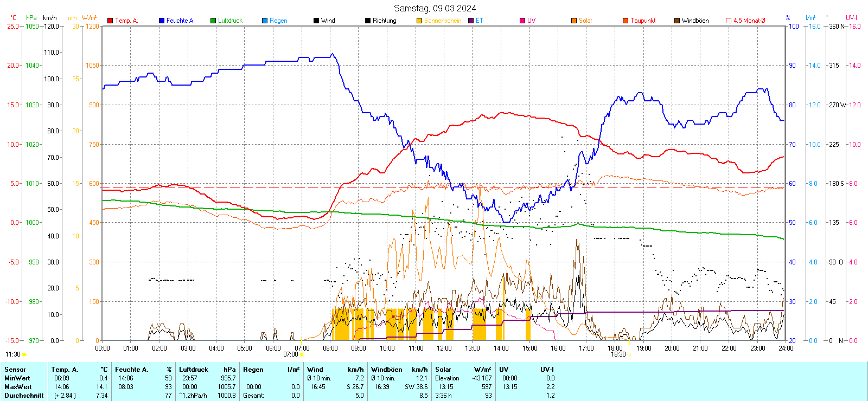Viewport: 868px width, 401px height.
Task: Click the 07:00 sunrise marker below axis
Action: click(x=291, y=354)
